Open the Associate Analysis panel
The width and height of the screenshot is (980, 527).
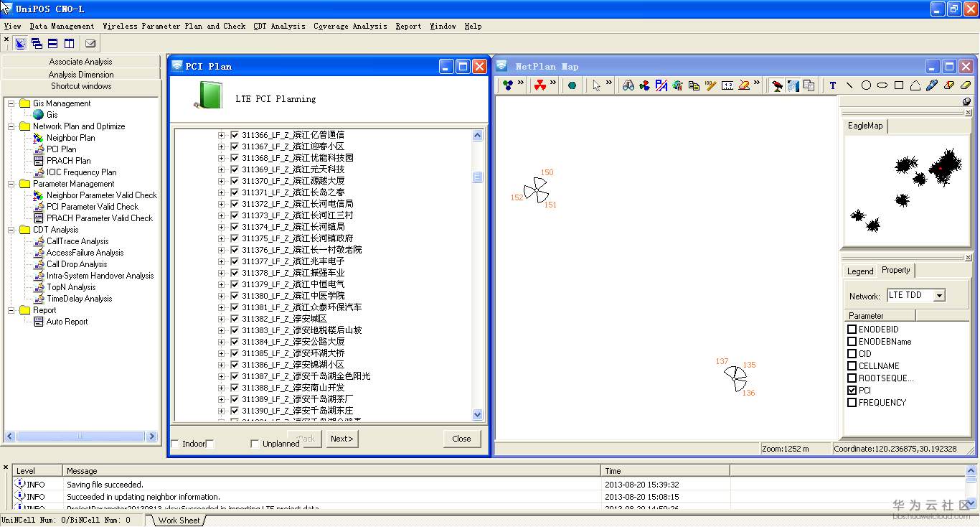81,62
